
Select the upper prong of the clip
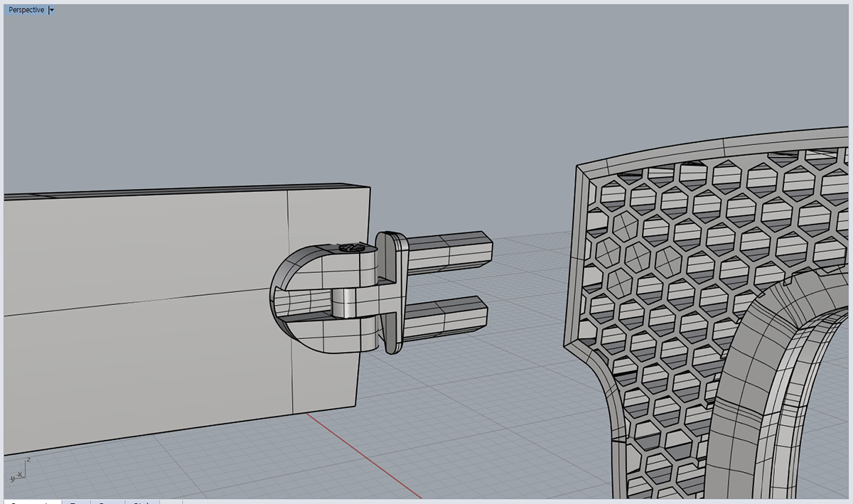click(x=448, y=252)
